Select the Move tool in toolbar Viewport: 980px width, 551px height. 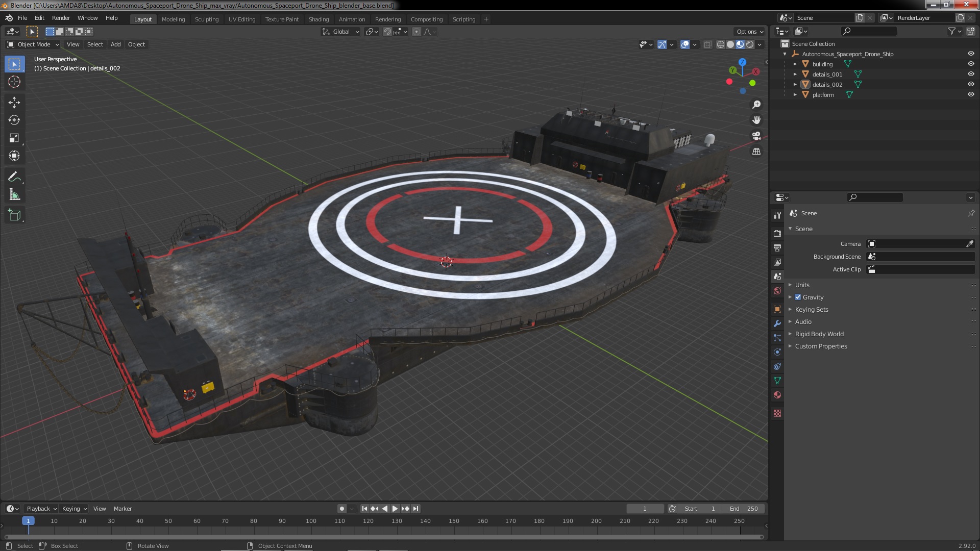(14, 102)
